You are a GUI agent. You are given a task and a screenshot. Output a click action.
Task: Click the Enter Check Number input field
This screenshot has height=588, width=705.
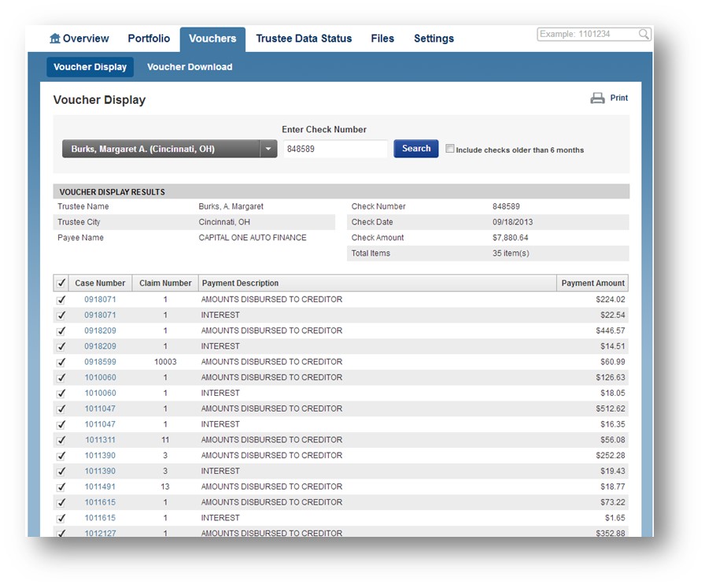335,149
